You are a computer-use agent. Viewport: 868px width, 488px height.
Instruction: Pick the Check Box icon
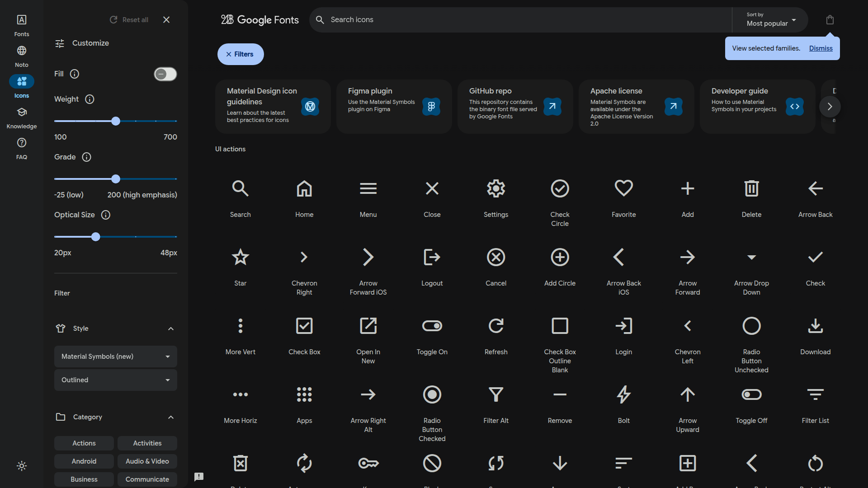(x=304, y=326)
